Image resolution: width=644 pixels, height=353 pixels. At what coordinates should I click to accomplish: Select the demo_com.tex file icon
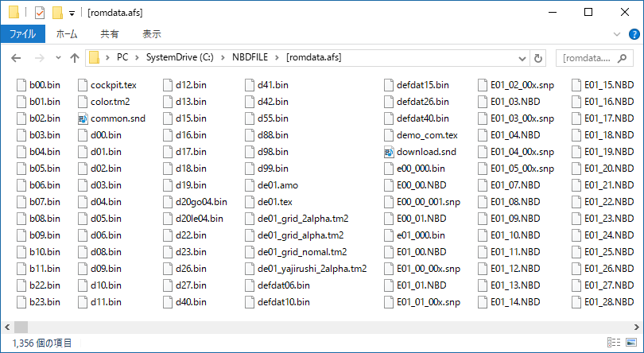pyautogui.click(x=389, y=135)
